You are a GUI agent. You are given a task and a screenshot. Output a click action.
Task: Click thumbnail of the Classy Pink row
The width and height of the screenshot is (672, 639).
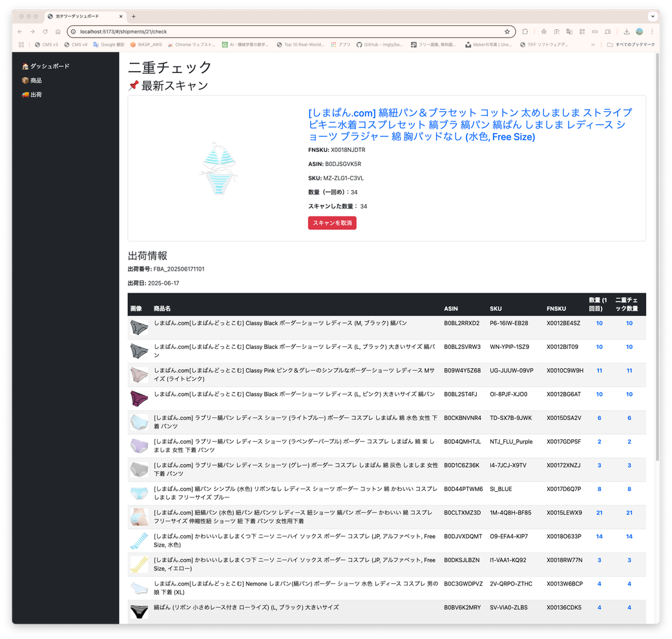click(140, 375)
